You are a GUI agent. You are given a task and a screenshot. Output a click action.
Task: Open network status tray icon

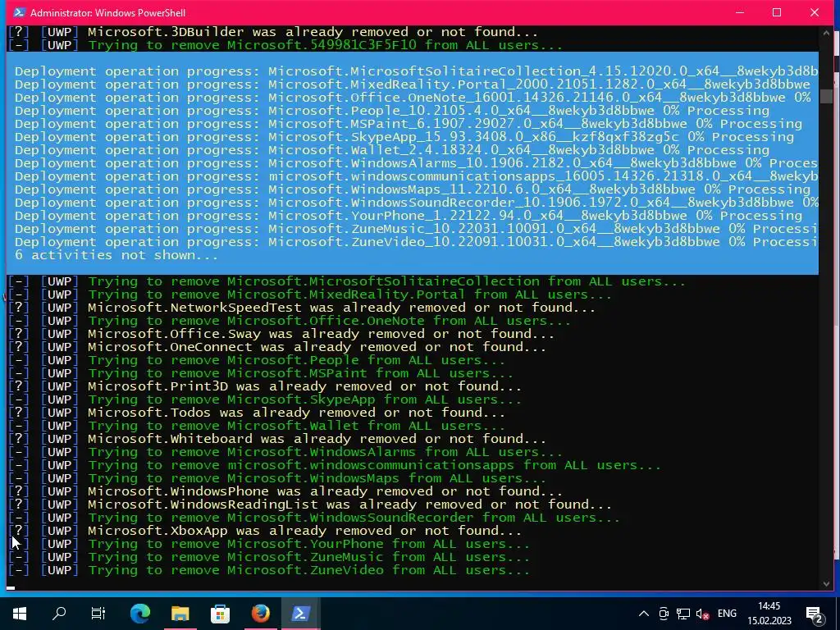pos(683,614)
